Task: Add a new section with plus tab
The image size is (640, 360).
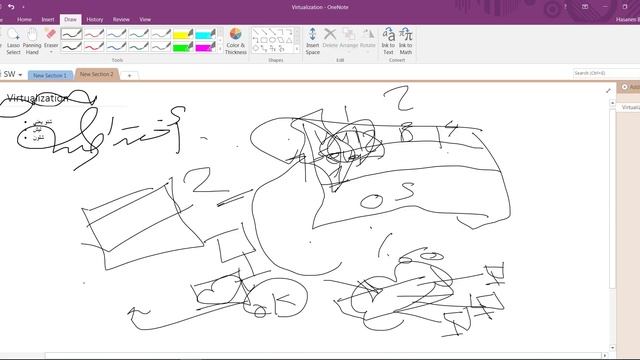Action: click(129, 76)
